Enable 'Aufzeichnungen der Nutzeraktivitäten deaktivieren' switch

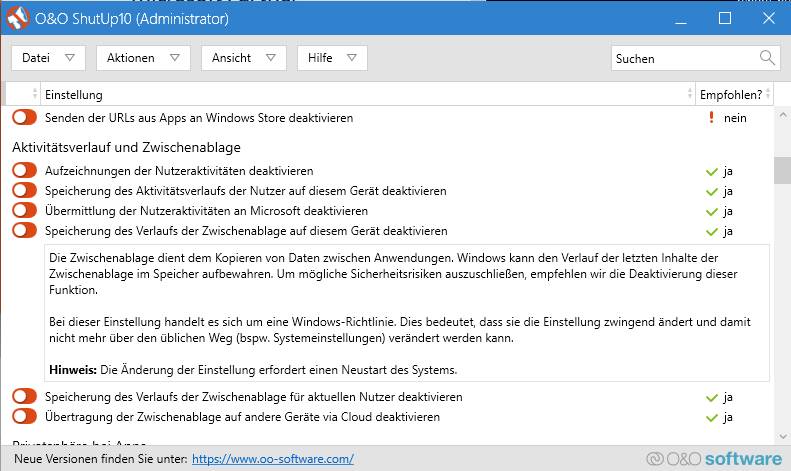[25, 172]
